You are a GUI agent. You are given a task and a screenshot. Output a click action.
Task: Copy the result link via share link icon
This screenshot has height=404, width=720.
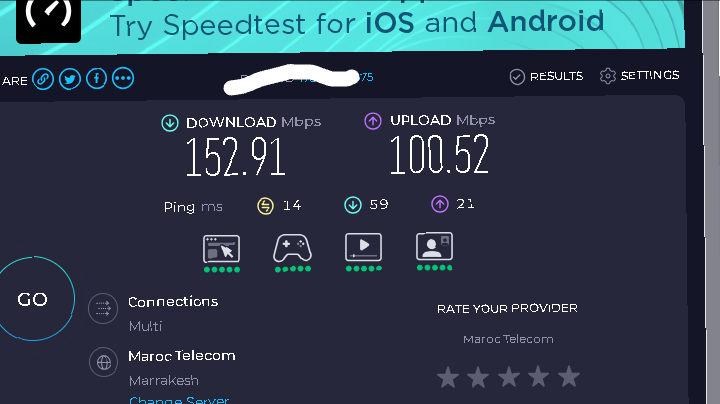pyautogui.click(x=43, y=79)
